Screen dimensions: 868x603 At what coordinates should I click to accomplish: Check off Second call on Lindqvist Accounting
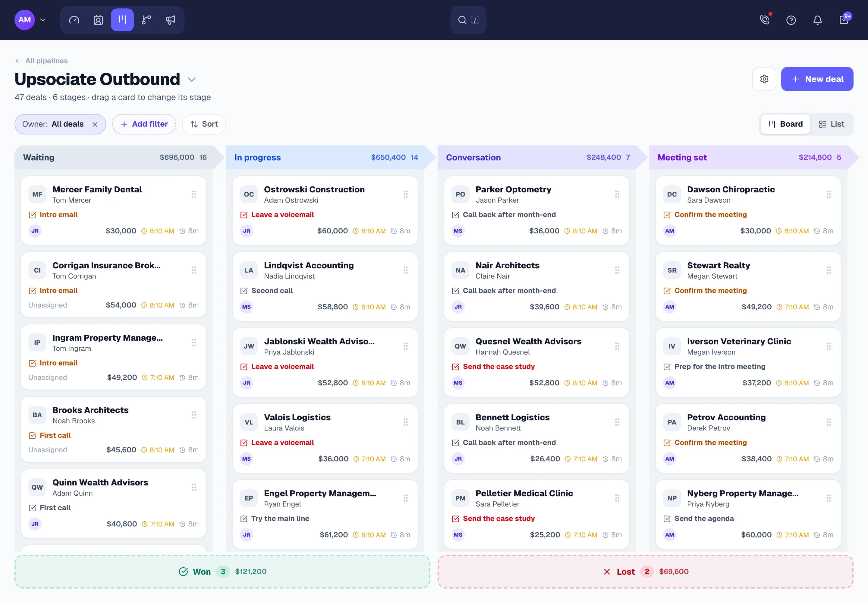click(x=244, y=291)
